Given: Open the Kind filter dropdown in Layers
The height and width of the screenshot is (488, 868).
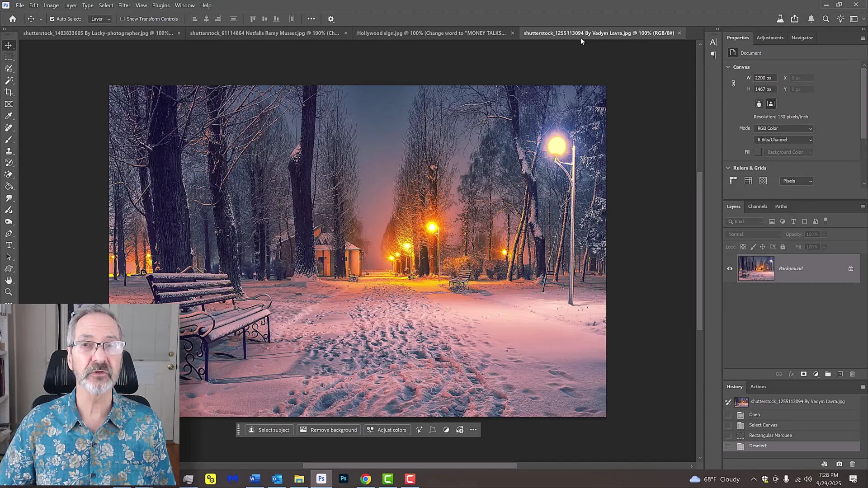Looking at the screenshot, I should click(744, 221).
